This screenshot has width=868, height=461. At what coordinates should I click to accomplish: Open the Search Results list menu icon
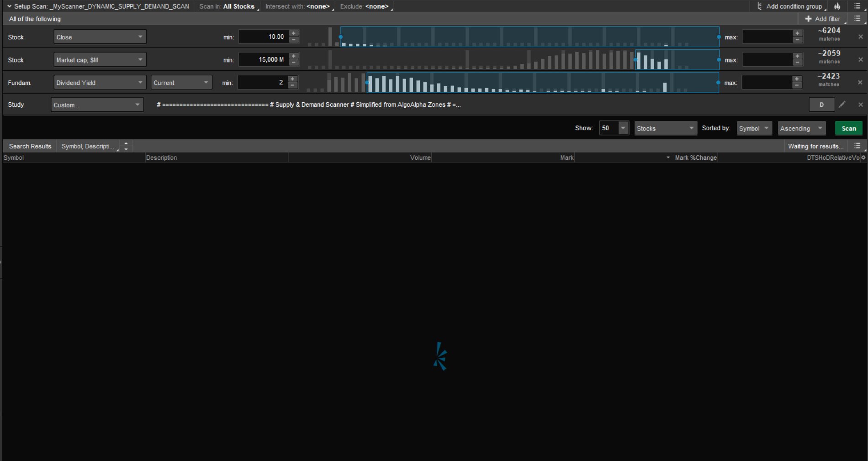point(857,146)
